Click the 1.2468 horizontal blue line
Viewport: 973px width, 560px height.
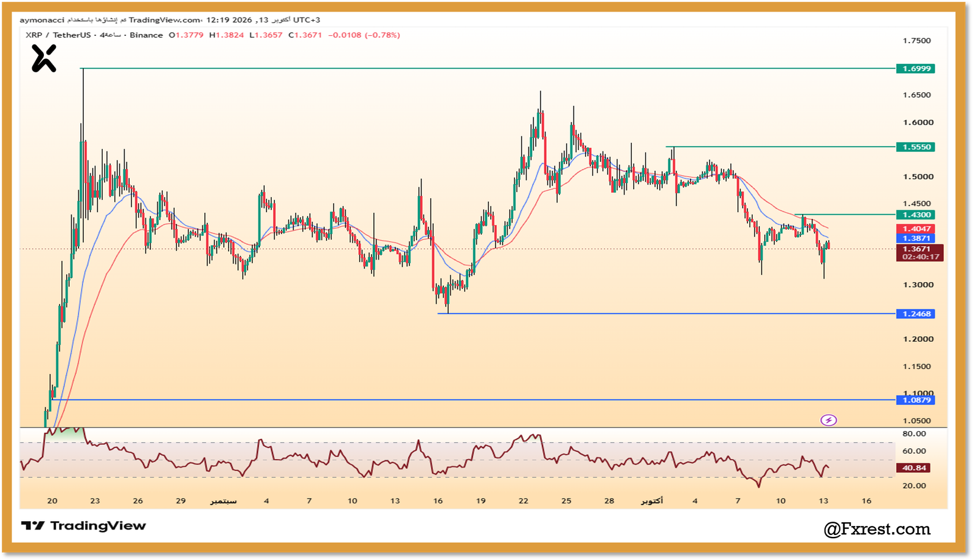pos(667,314)
